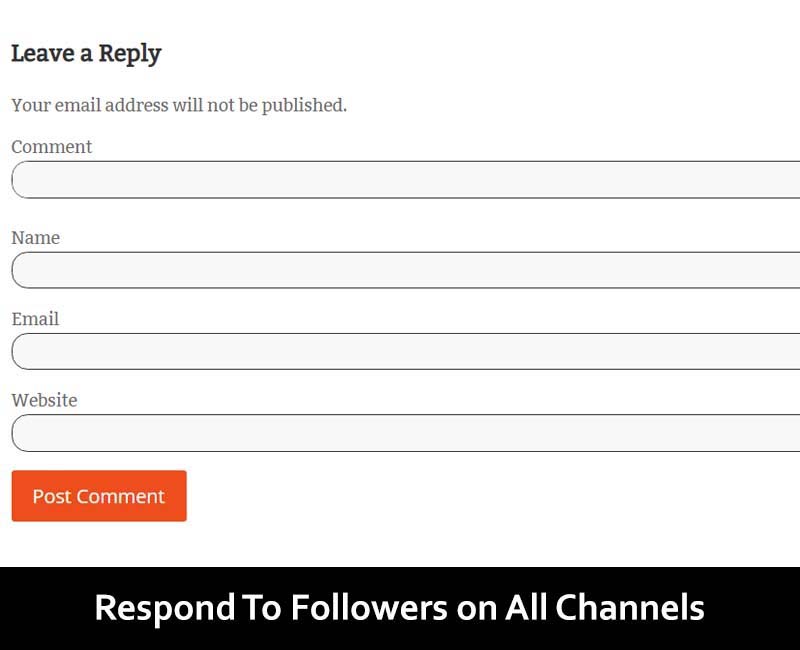This screenshot has height=650, width=800.
Task: Click the "Email" field label
Action: [35, 319]
